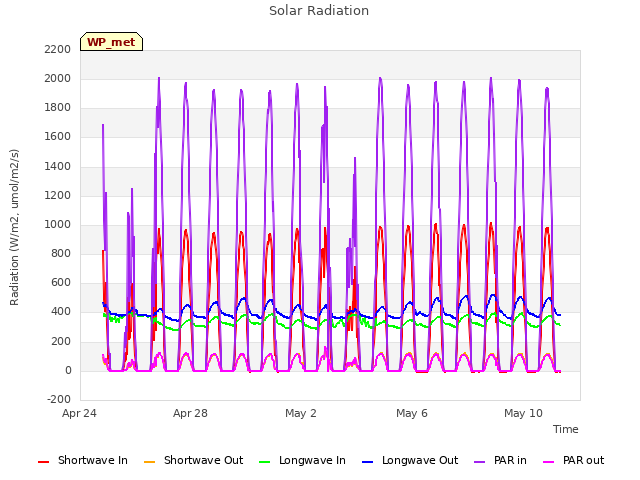The height and width of the screenshot is (480, 640).
Task: Toggle PAR out legend entry
Action: [x=574, y=460]
